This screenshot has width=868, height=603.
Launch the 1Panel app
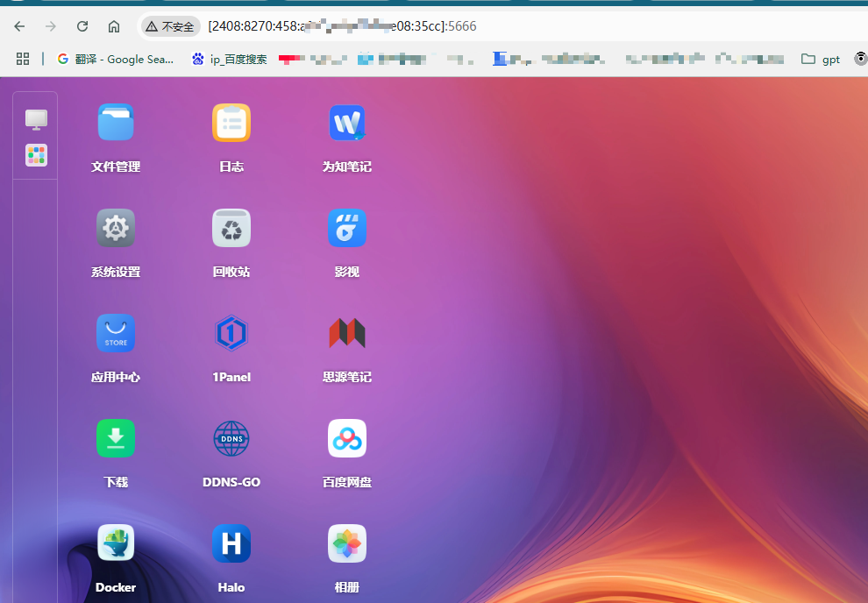click(231, 333)
